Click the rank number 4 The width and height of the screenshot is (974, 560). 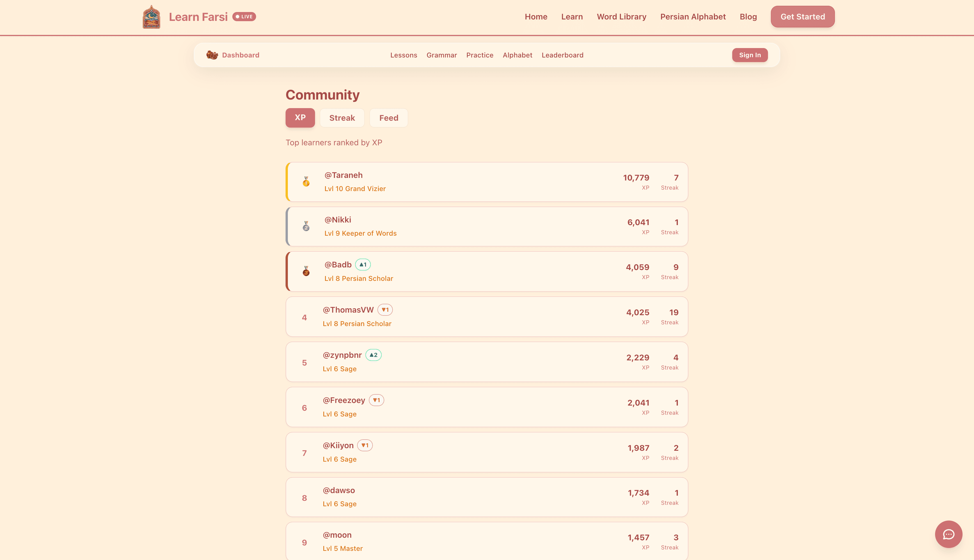pos(304,317)
